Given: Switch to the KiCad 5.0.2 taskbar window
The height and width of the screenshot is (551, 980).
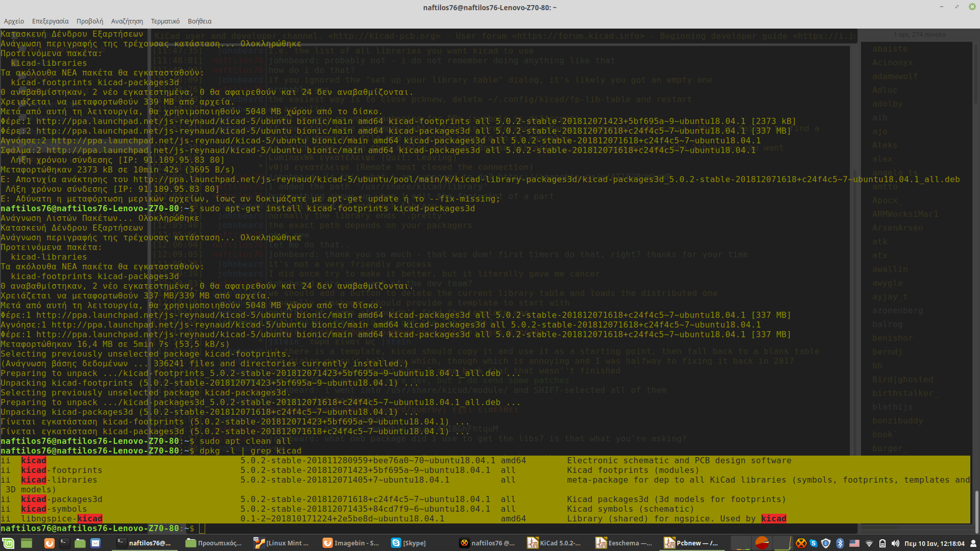Looking at the screenshot, I should click(556, 543).
